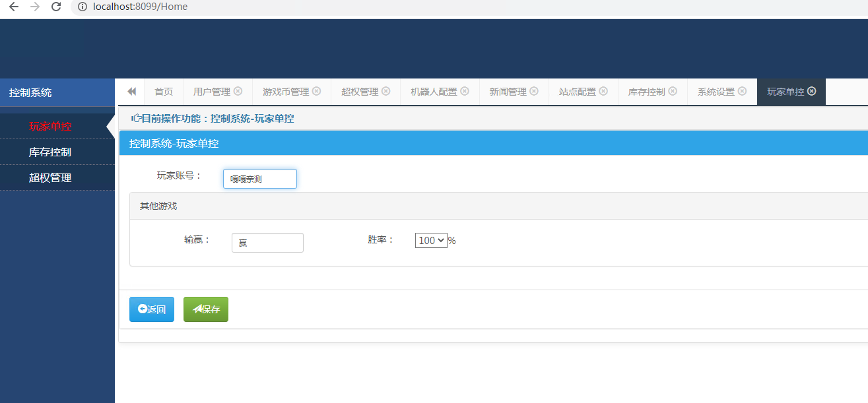Focus the 玩家账号 input field

click(260, 179)
